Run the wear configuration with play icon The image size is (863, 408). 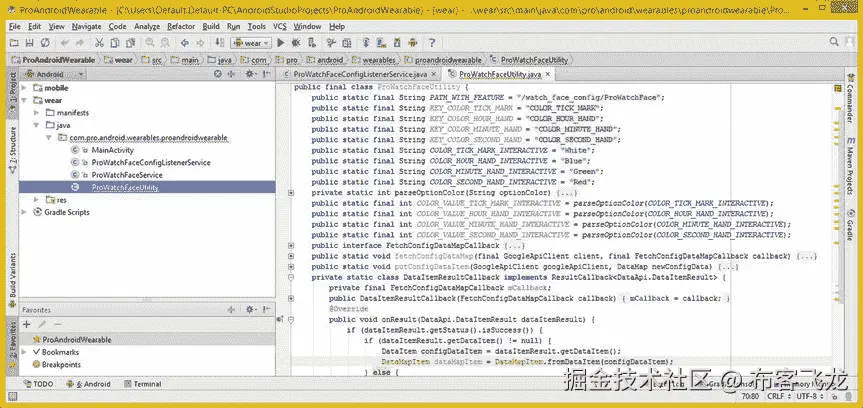click(281, 43)
